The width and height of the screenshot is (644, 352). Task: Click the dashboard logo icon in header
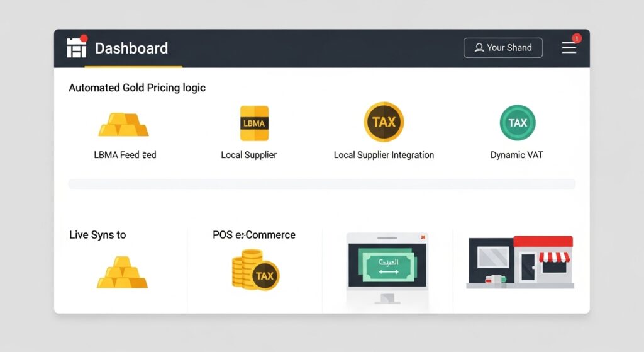point(77,47)
